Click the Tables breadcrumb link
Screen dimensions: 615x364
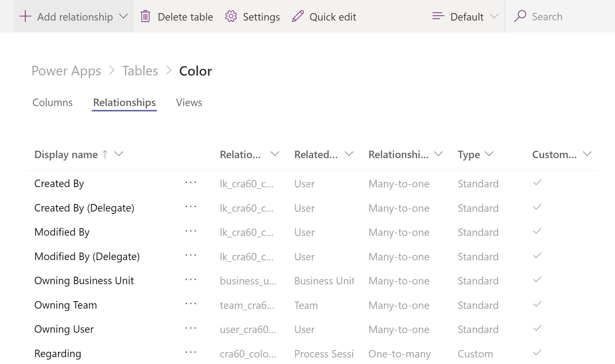tap(140, 71)
